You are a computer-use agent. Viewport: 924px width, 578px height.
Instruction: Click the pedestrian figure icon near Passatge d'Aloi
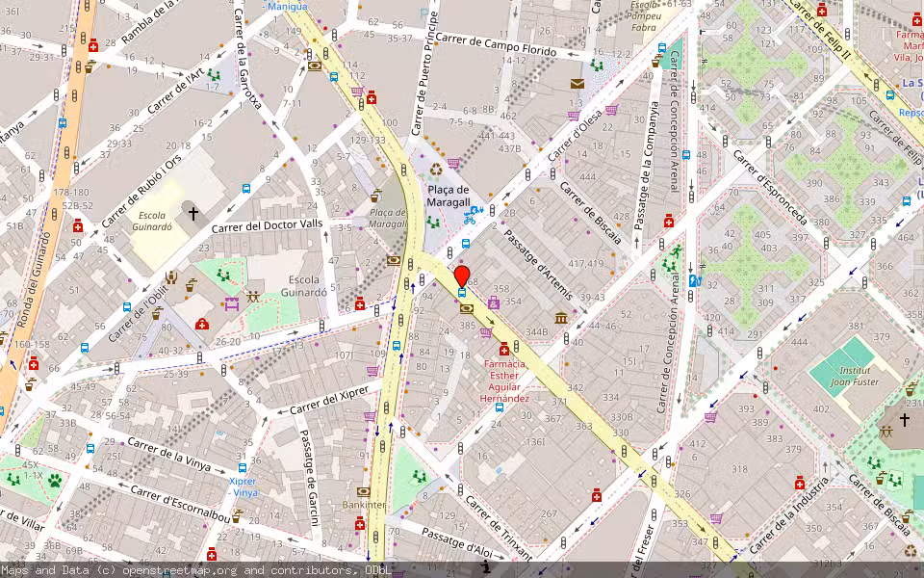[485, 565]
